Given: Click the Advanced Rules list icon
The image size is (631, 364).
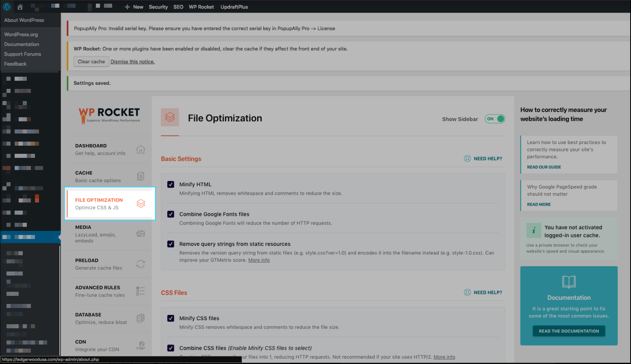Looking at the screenshot, I should 141,291.
